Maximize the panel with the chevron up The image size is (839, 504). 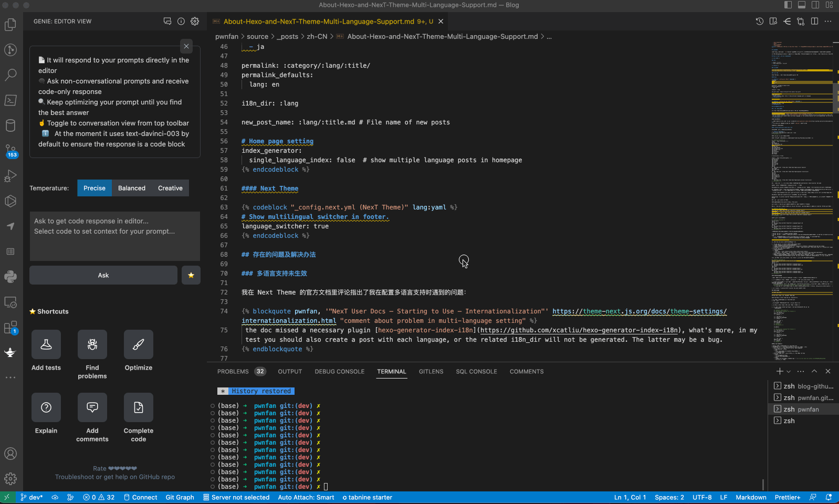tap(814, 371)
